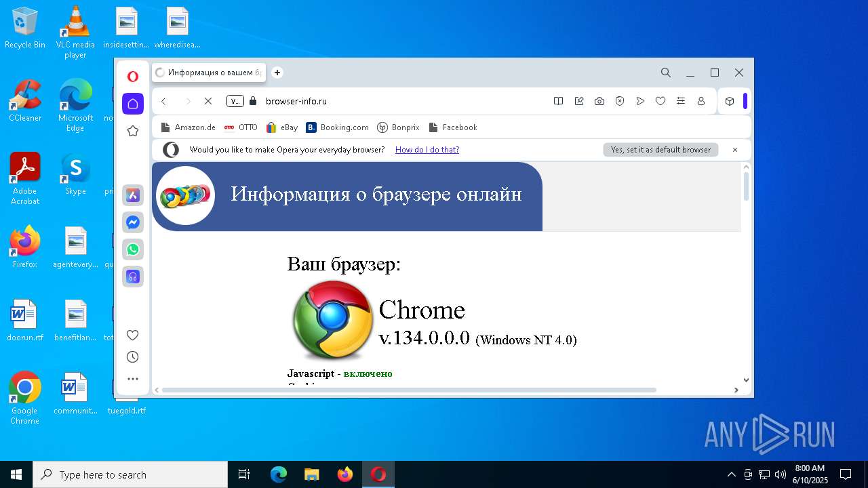868x488 pixels.
Task: Open the music Player headphones icon
Action: pos(133,277)
